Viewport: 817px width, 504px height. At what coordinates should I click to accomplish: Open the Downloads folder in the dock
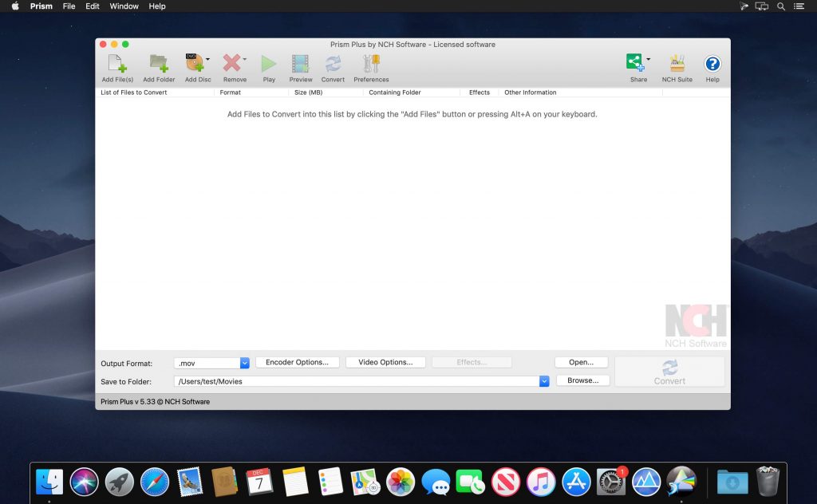point(732,482)
